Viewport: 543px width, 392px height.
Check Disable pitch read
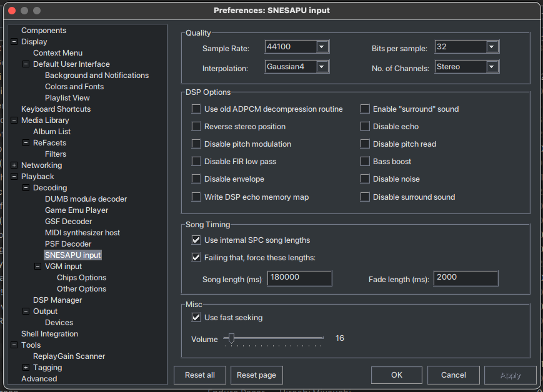[365, 144]
